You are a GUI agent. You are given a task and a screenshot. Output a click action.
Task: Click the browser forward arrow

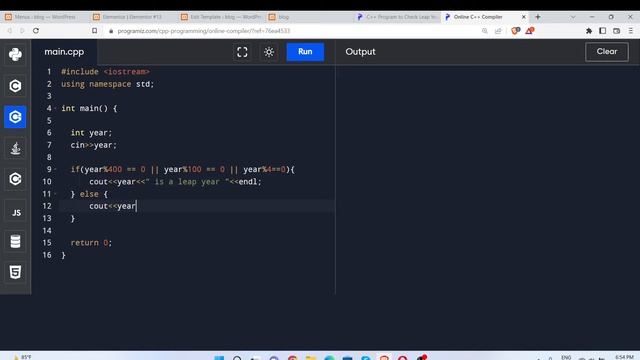(x=22, y=31)
